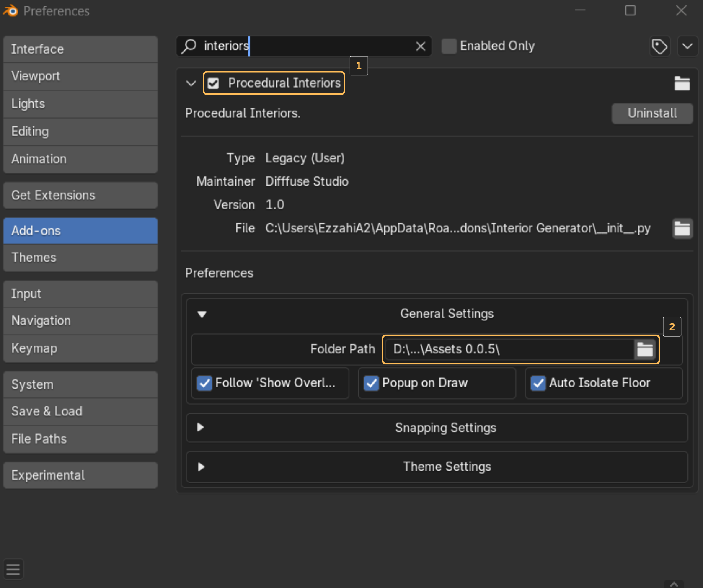Open file location next to File path

click(x=682, y=229)
